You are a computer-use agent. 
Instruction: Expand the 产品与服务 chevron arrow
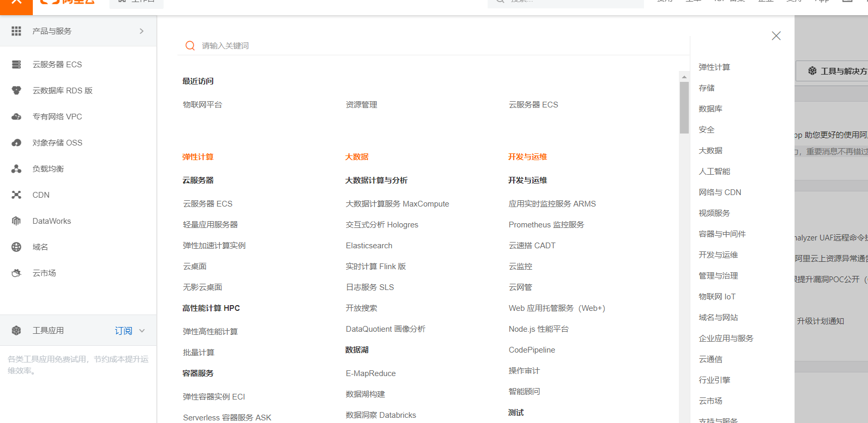pos(142,31)
